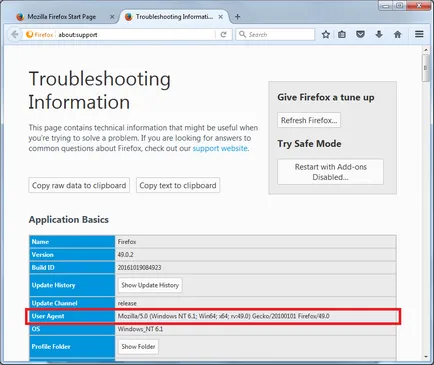Save to Pocket using the Pocket icon
Viewport: 434px width, 365px height.
click(x=360, y=34)
